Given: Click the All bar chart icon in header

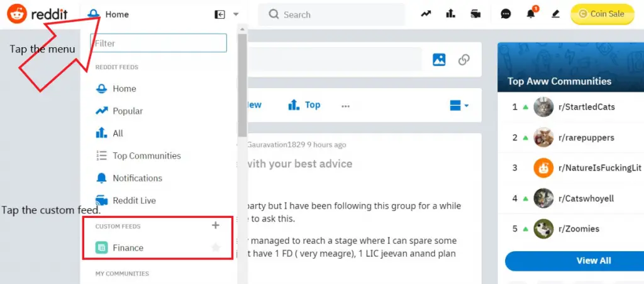Looking at the screenshot, I should 450,14.
